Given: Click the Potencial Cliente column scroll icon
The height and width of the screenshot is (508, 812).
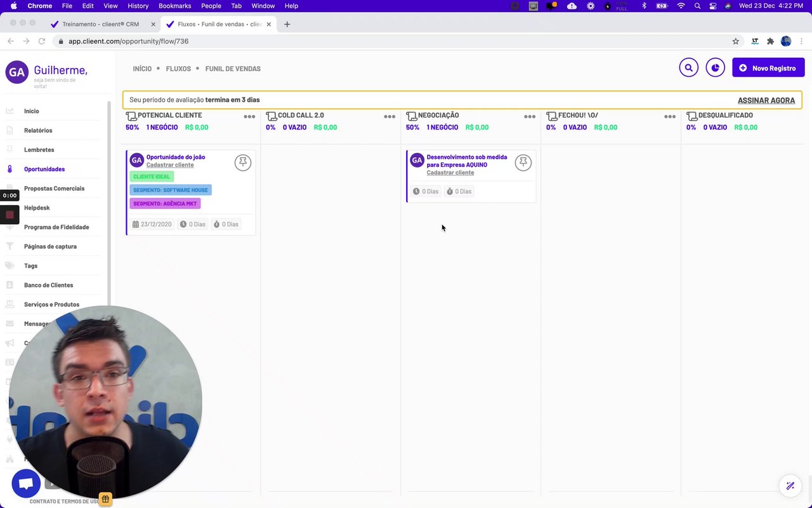Looking at the screenshot, I should click(131, 116).
